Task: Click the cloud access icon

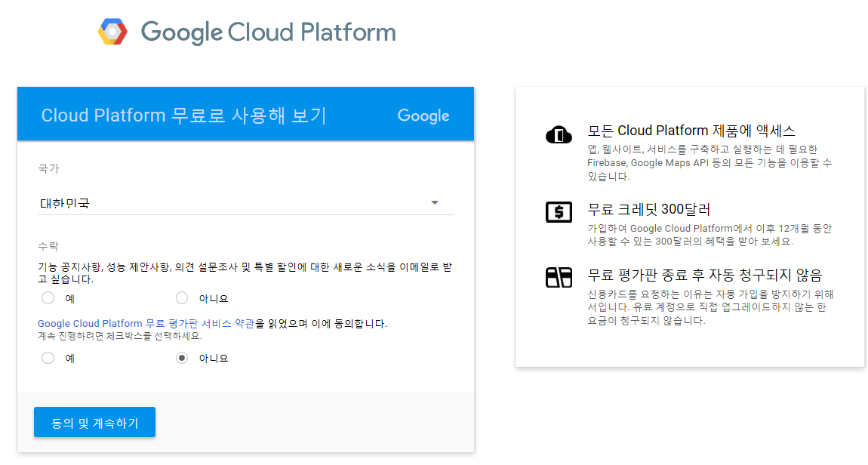Action: coord(559,134)
